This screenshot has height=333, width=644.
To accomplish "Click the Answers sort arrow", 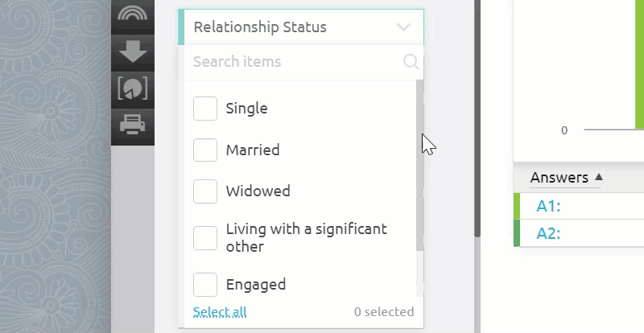I will pyautogui.click(x=599, y=177).
